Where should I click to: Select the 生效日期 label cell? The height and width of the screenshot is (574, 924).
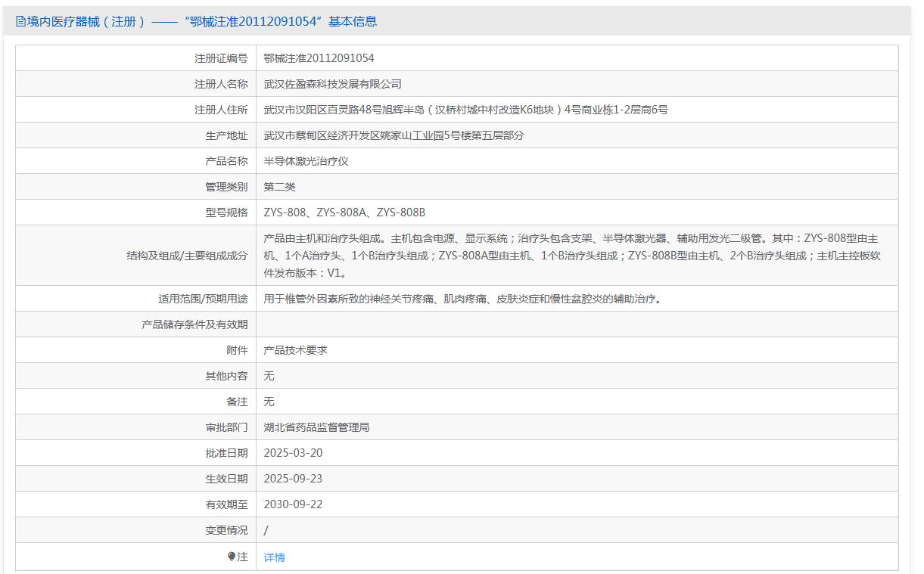[136, 479]
